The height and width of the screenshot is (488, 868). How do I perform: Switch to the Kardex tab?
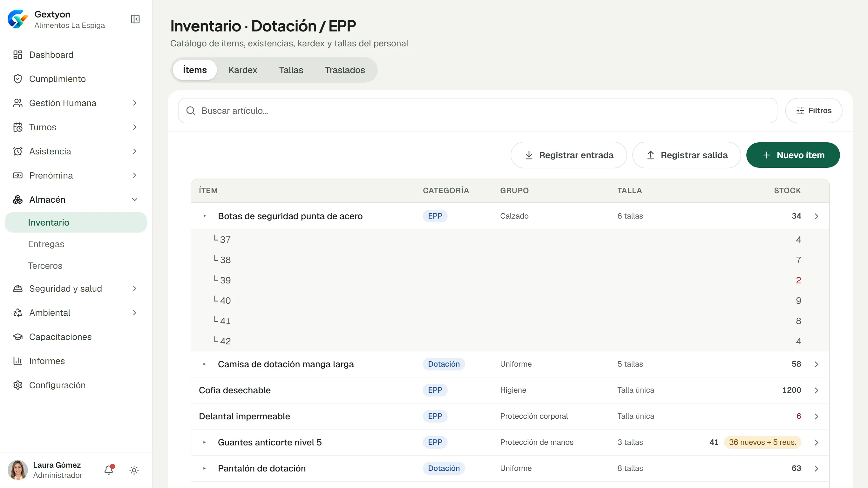pos(243,70)
